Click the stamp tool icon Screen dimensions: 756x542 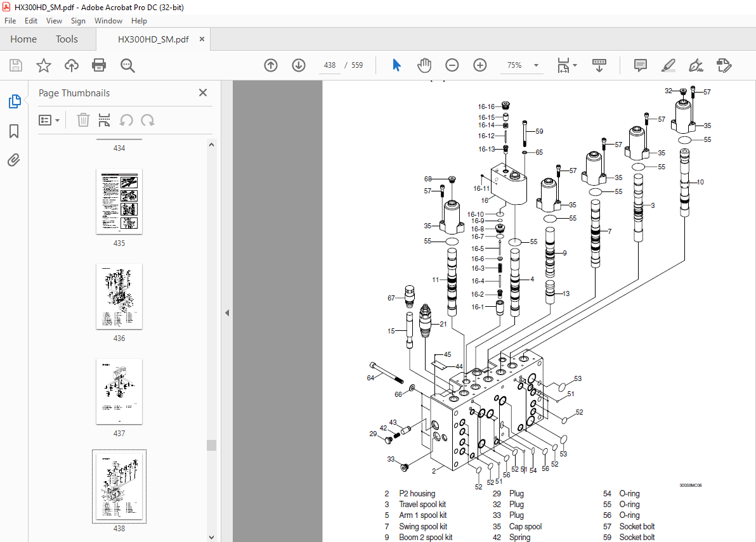(724, 65)
